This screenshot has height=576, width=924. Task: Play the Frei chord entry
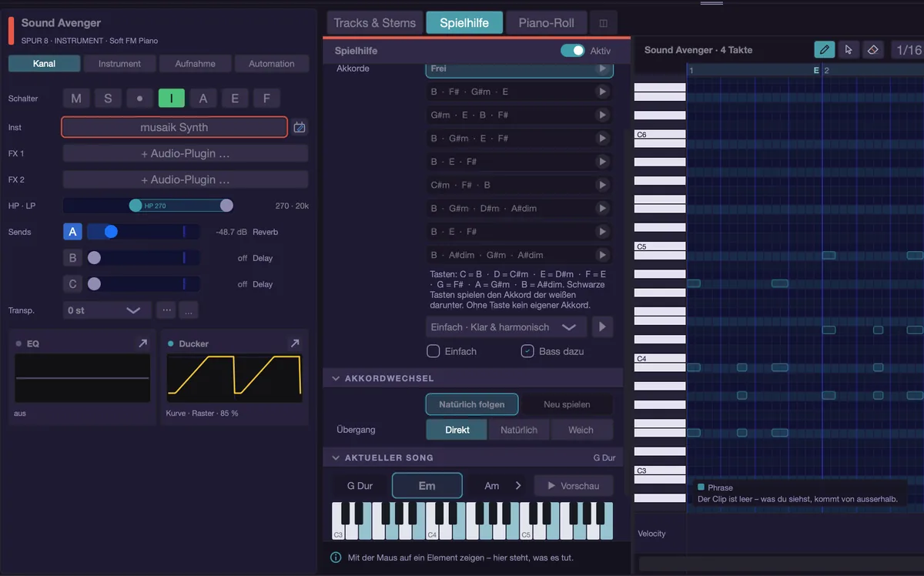tap(602, 69)
